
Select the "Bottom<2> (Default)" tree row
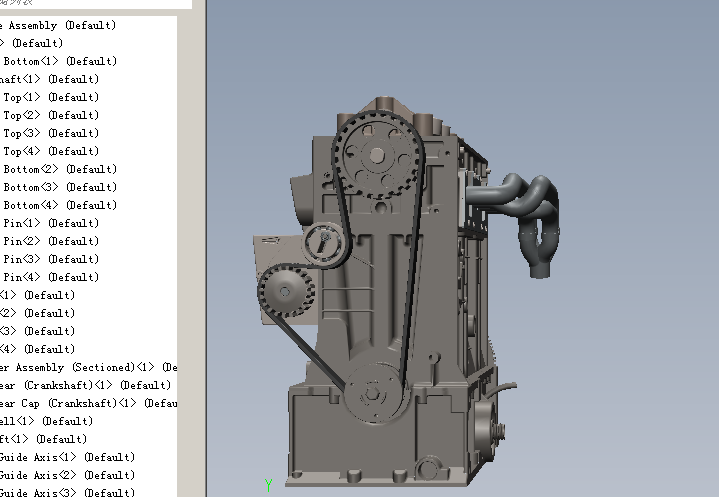tap(59, 169)
